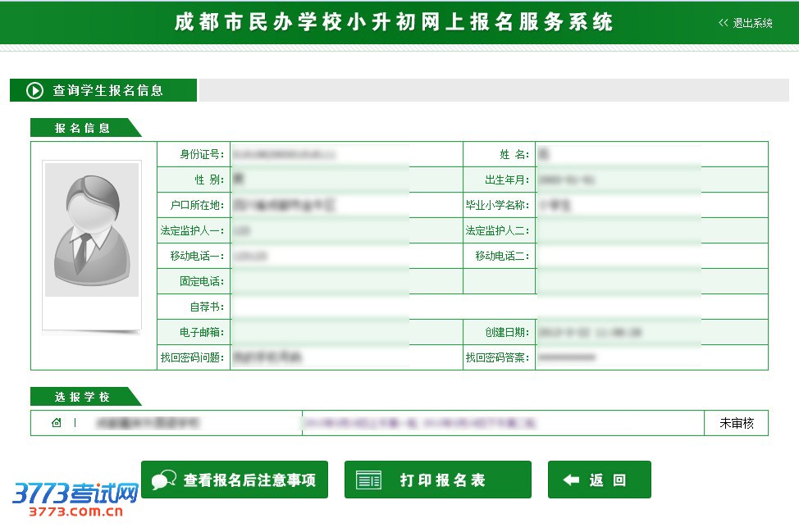Click the 毕业小学名称 value field
This screenshot has height=532, width=799.
651,205
